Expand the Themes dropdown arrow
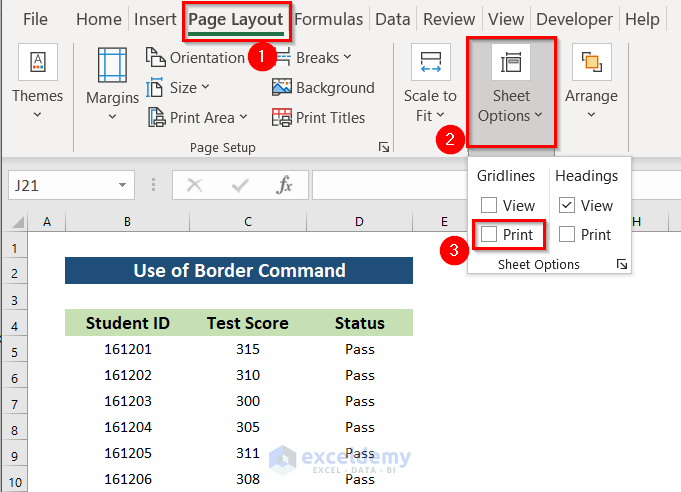Screen dimensions: 681x492 pyautogui.click(x=37, y=115)
